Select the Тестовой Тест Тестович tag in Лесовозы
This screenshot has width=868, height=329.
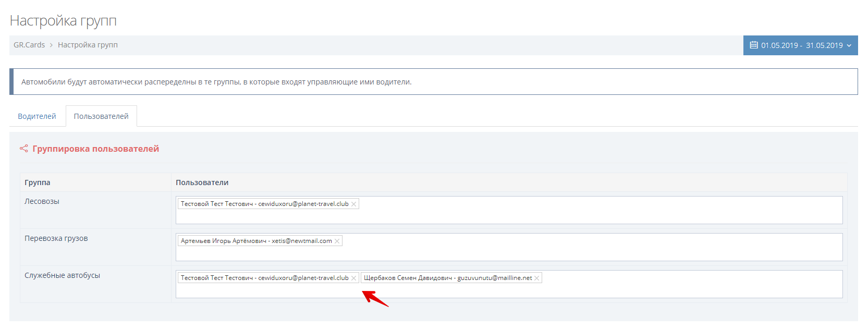(264, 204)
